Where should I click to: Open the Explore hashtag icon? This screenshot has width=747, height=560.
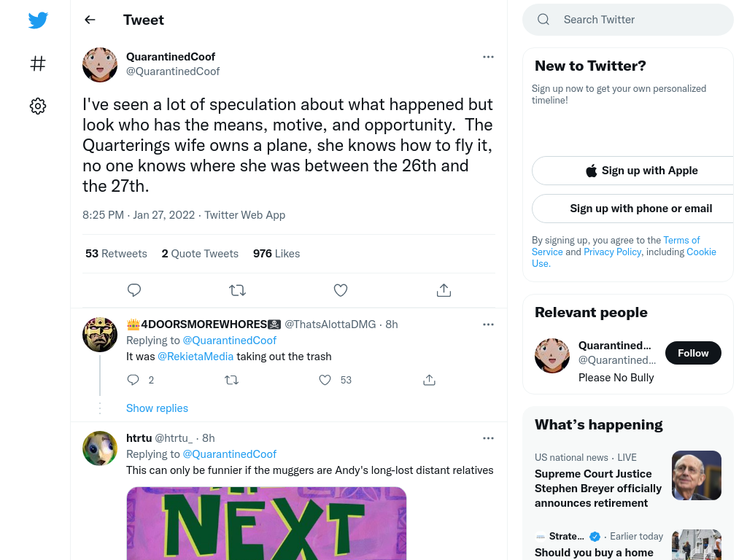pos(38,63)
